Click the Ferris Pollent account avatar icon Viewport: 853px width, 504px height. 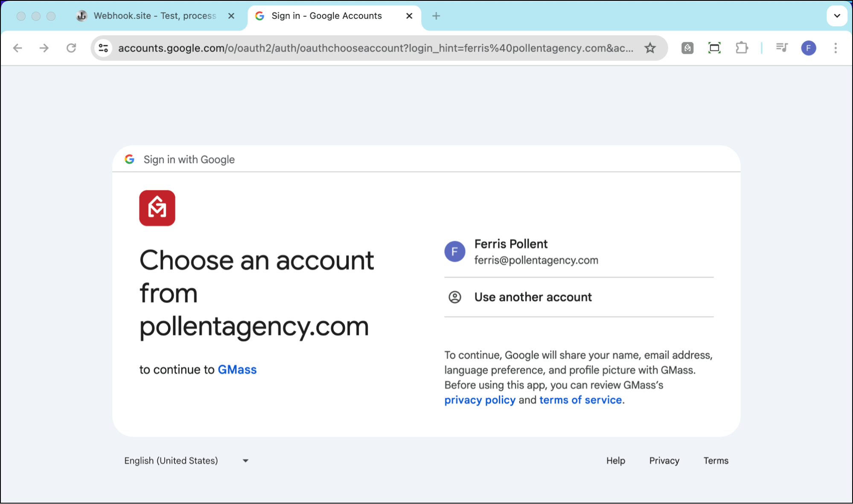[x=455, y=251]
